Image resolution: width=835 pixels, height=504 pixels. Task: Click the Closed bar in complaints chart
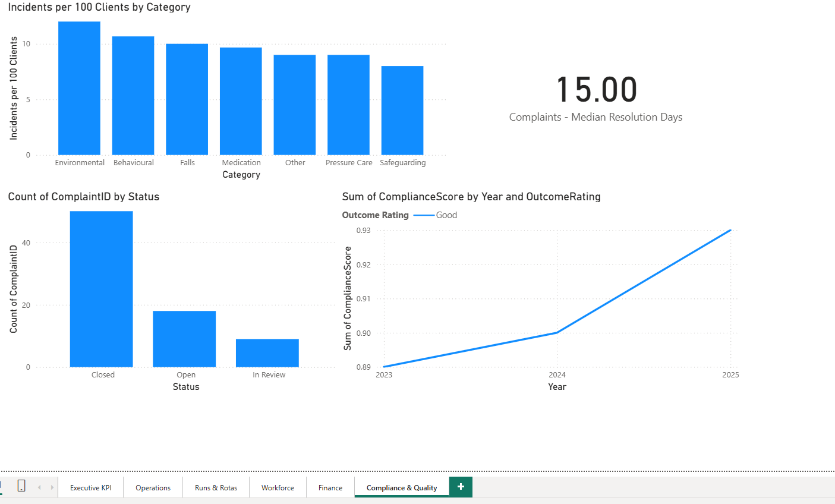[x=101, y=285]
